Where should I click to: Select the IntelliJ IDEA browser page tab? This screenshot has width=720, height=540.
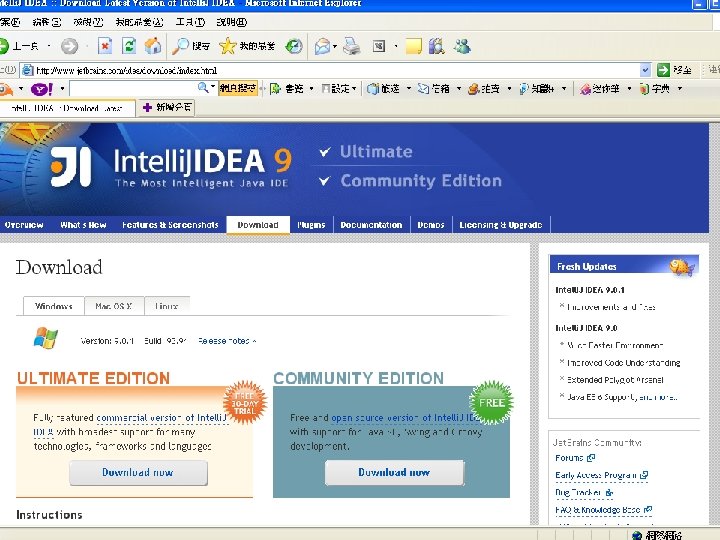pos(67,108)
